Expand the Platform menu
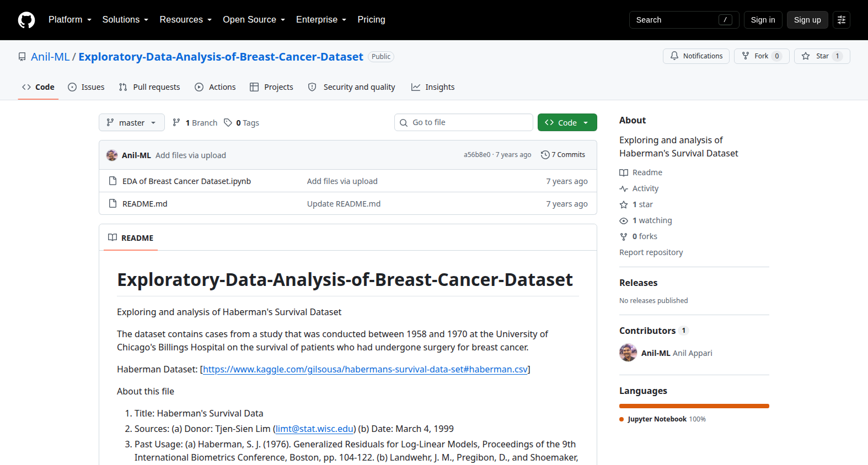The height and width of the screenshot is (465, 868). (x=70, y=20)
